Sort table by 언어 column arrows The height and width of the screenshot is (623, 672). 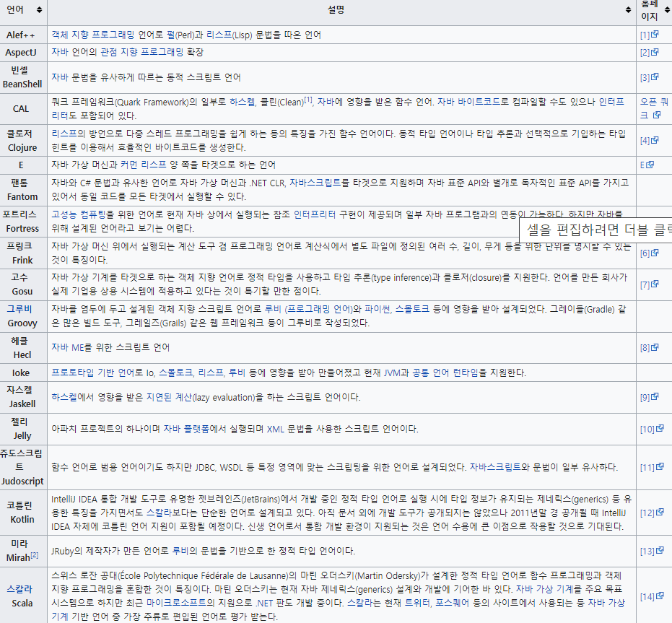click(40, 10)
